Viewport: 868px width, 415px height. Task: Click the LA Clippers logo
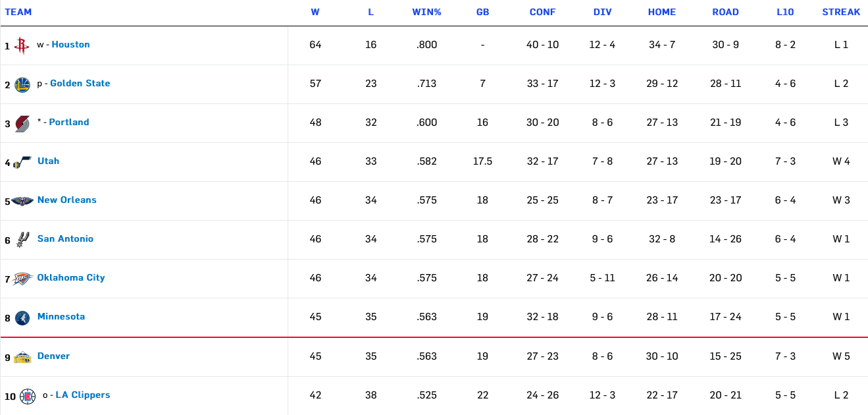[27, 396]
